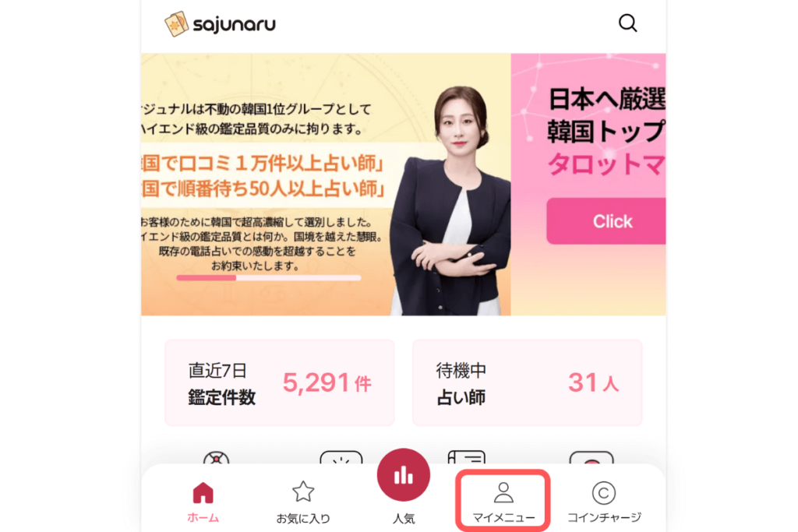Screen dimensions: 798x532
Task: Select the main banner with the woman photo
Action: 326,184
